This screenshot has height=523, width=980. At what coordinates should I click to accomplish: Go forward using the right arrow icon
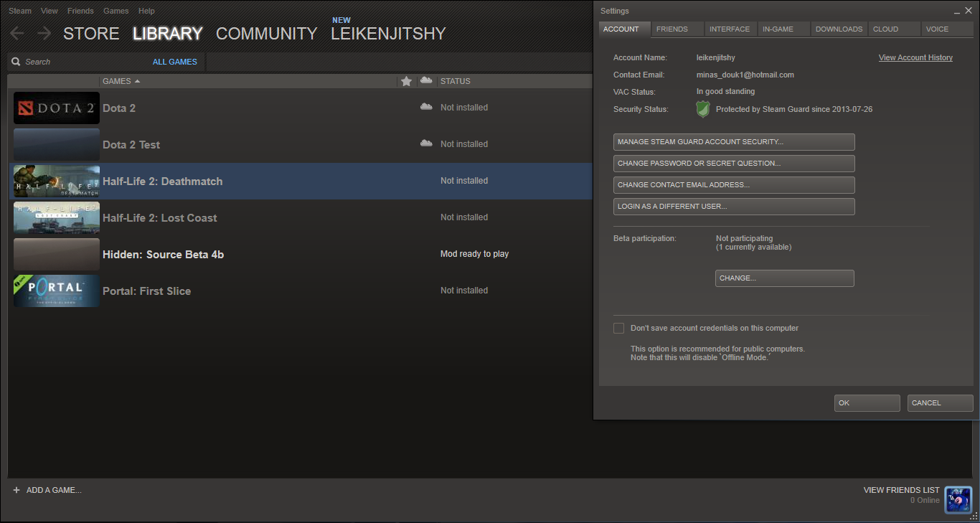pos(44,33)
